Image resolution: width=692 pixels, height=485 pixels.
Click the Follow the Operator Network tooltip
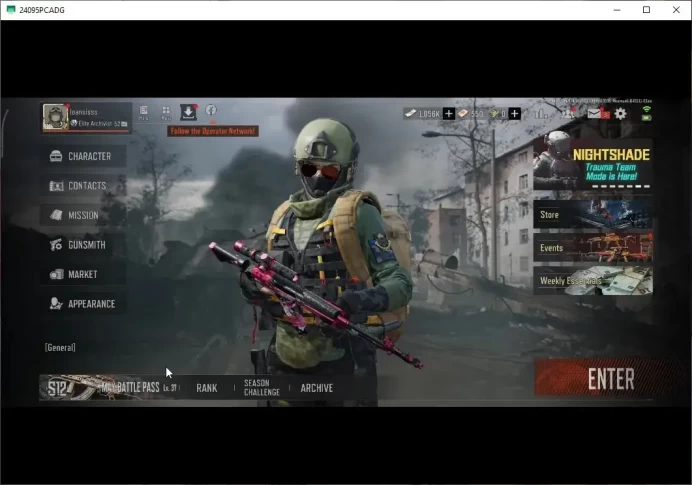213,131
